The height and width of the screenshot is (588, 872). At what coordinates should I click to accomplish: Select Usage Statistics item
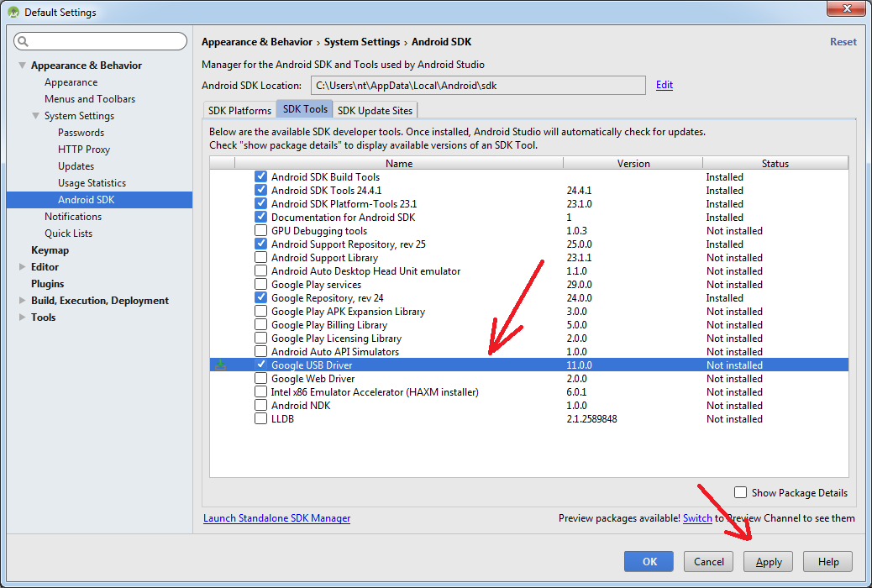click(x=92, y=183)
